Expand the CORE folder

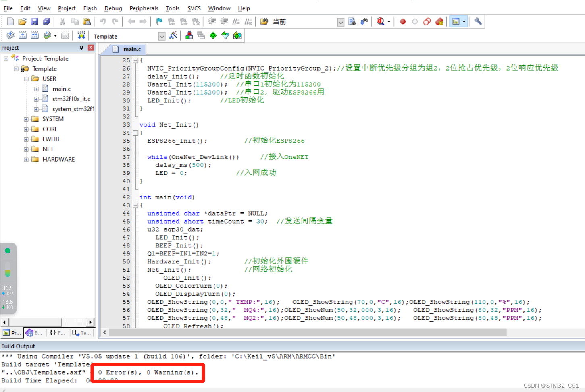pos(26,129)
